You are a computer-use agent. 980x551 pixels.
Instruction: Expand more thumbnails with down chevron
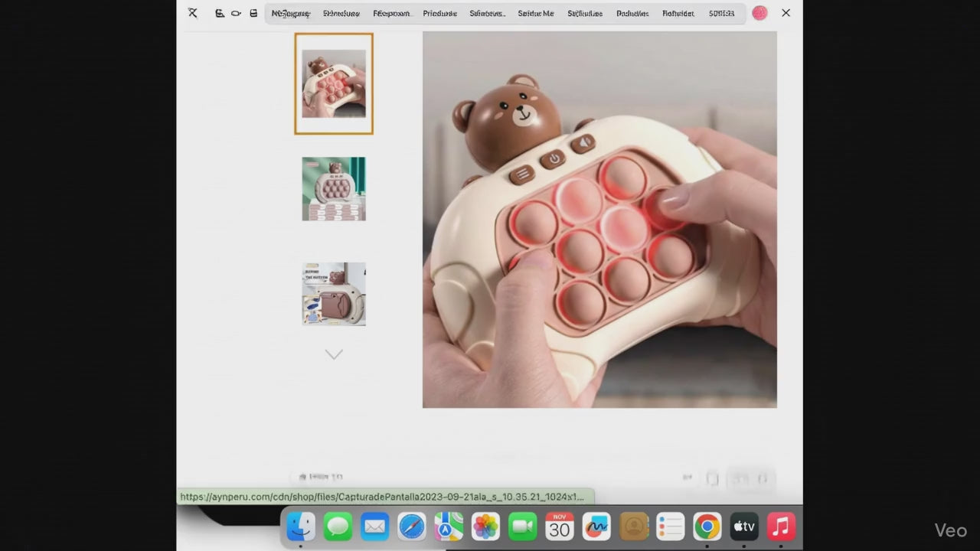click(334, 354)
